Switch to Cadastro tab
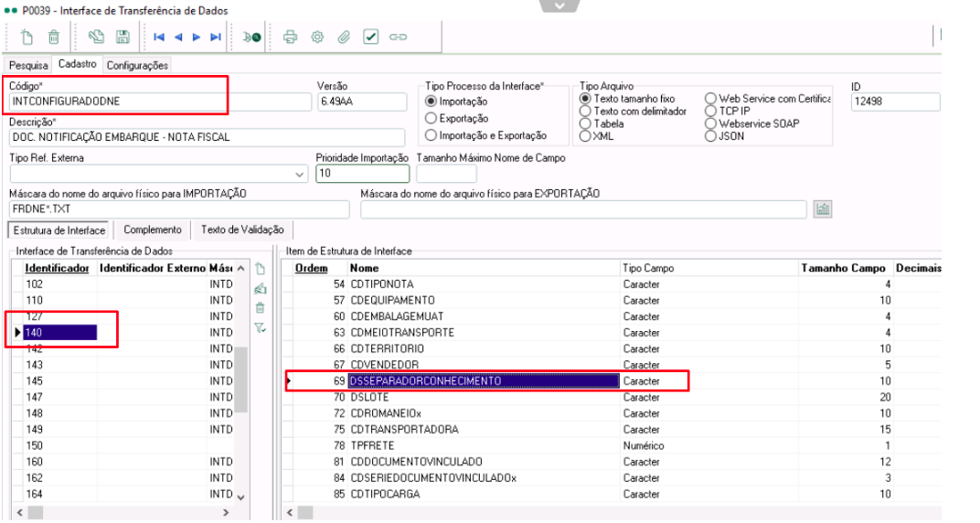Viewport: 980px width, 523px height. click(x=78, y=64)
